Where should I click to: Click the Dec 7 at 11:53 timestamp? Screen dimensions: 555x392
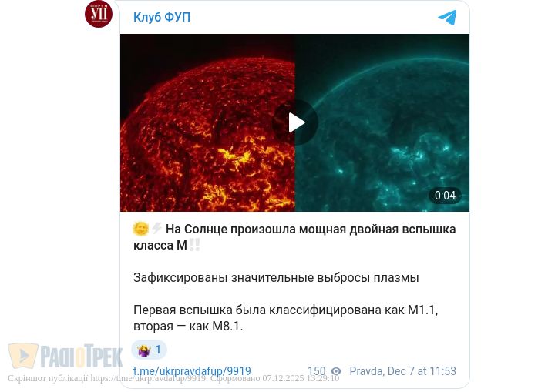422,370
